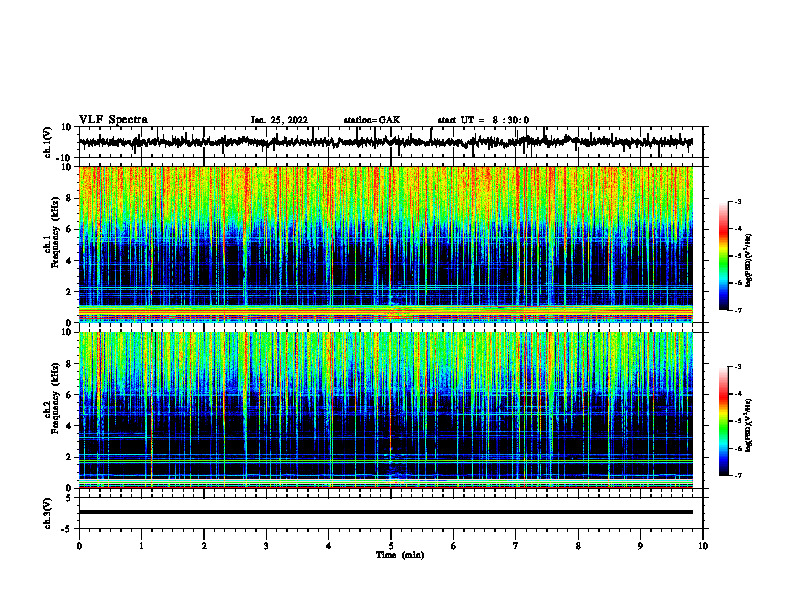Click the 'start UT = 8:30:0' label
Viewport: 792px width, 612px height.
(483, 120)
